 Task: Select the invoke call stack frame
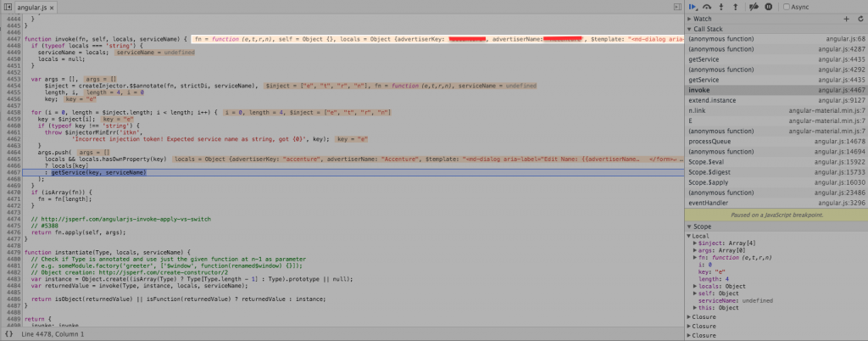click(x=776, y=90)
